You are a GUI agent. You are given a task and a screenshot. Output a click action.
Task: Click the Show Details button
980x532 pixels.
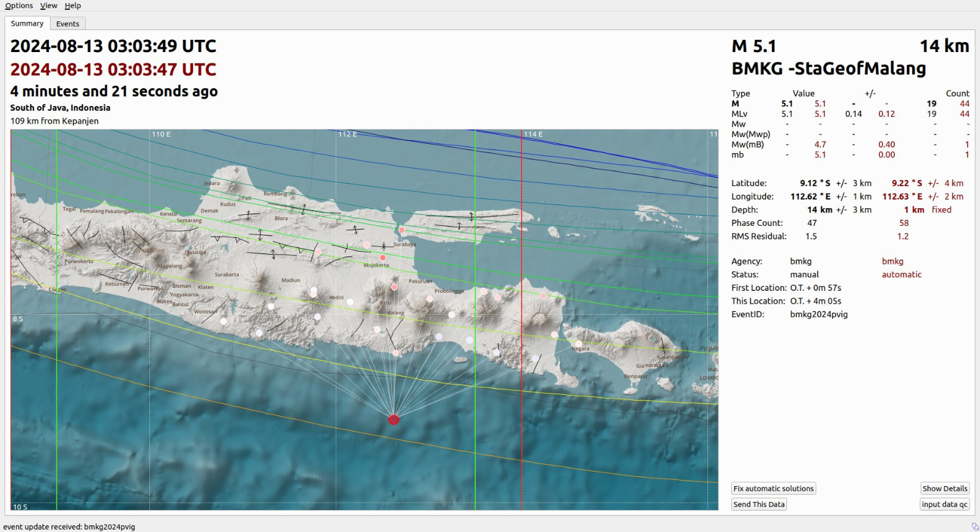click(944, 489)
